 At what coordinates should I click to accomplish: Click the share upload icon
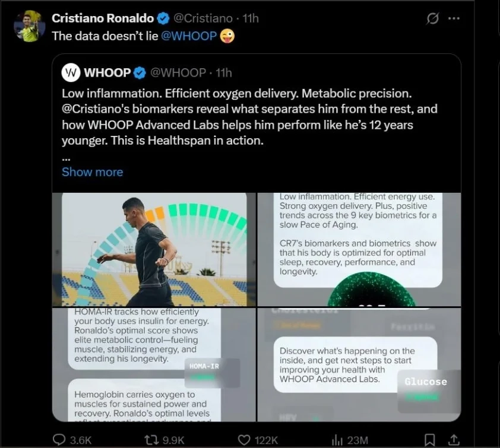tap(453, 440)
